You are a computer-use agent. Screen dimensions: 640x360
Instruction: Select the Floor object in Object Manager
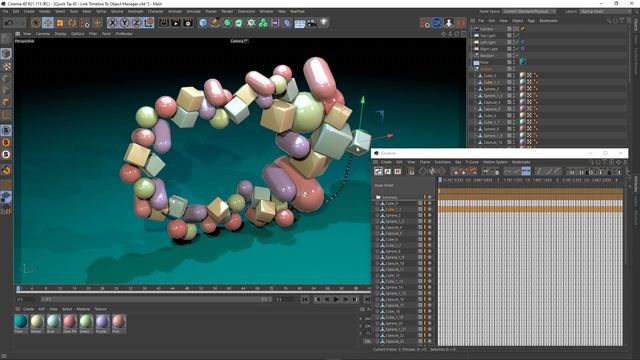pos(484,62)
